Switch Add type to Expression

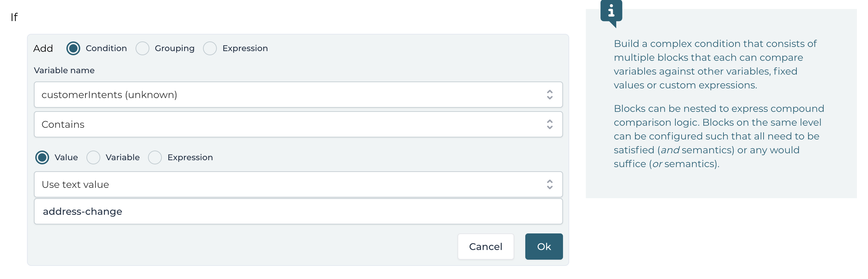pos(210,49)
